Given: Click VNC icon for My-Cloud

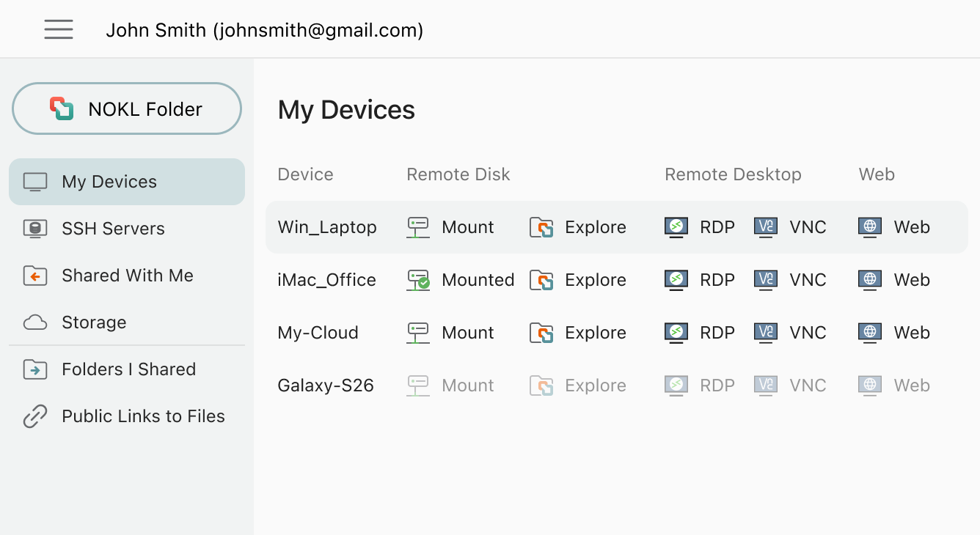Looking at the screenshot, I should click(x=766, y=333).
